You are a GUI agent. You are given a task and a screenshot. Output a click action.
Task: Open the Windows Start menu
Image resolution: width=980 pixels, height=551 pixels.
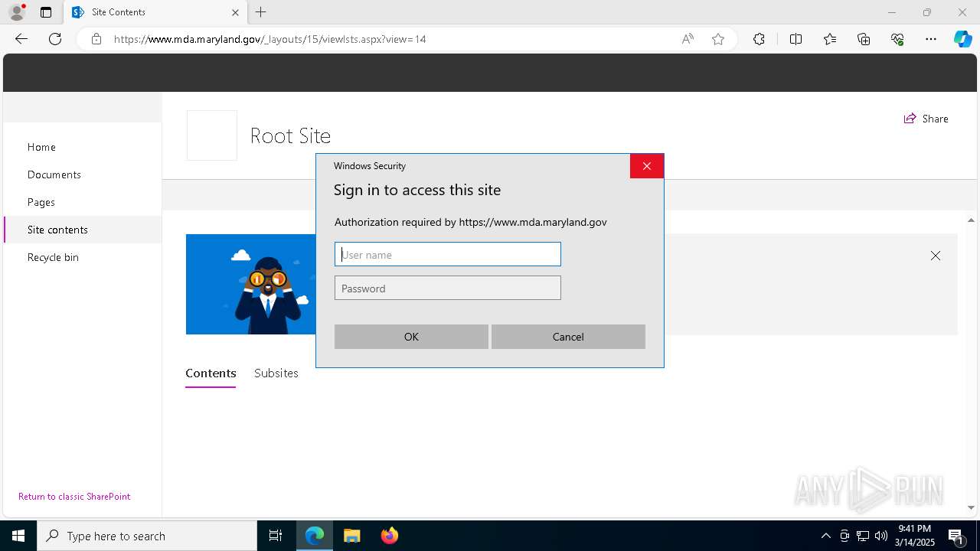18,536
